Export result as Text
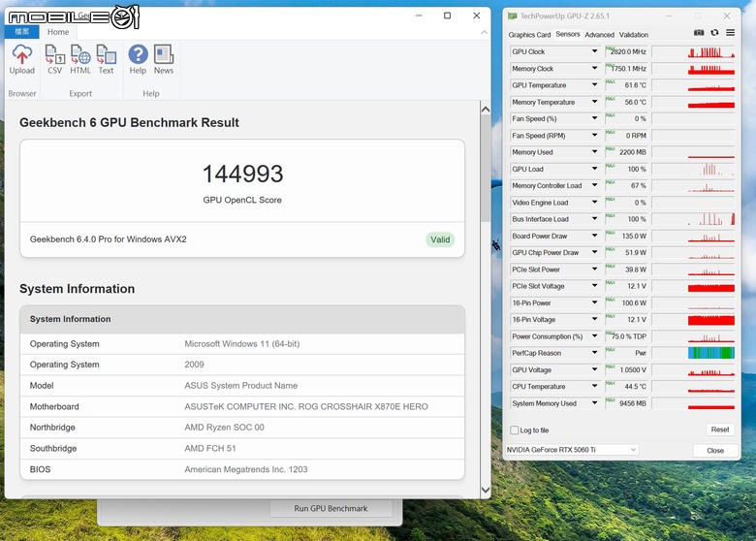Viewport: 756px width, 541px height. [106, 59]
